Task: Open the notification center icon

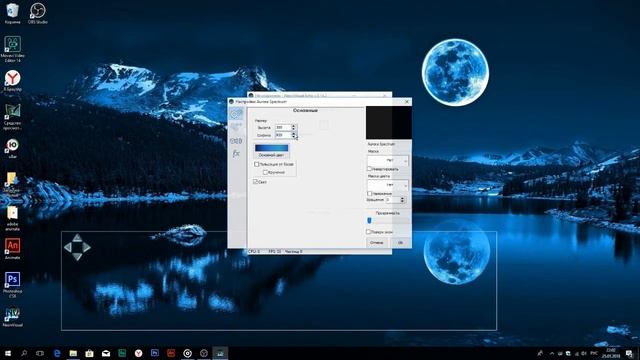Action: (629, 353)
